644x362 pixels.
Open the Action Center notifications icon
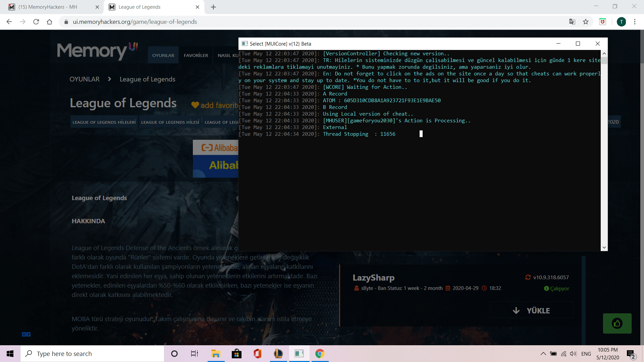tap(631, 354)
